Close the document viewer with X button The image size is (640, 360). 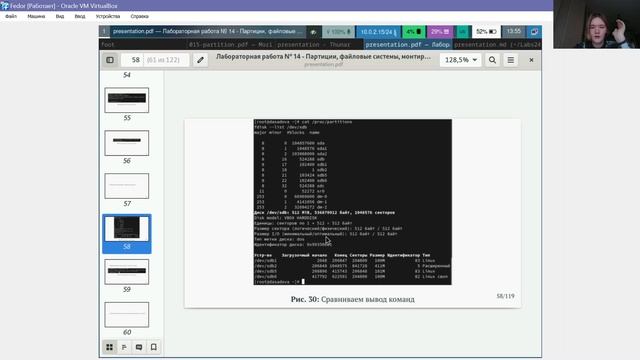point(531,60)
